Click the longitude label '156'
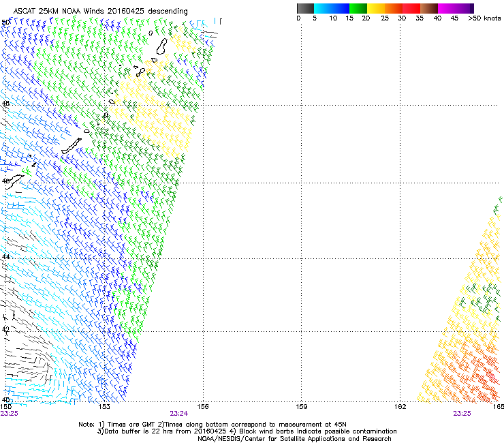Screen dimensions: 504x443 203,407
